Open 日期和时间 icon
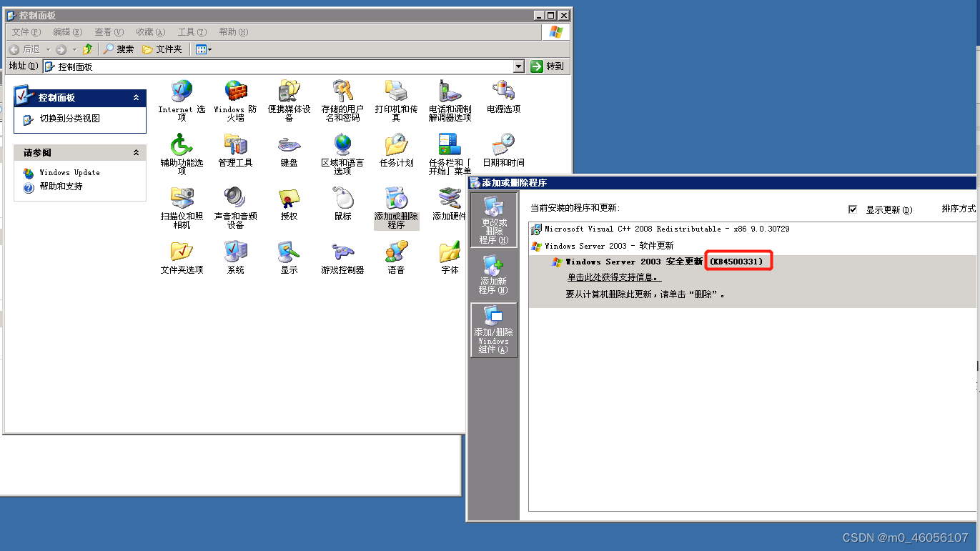This screenshot has width=980, height=551. point(503,151)
